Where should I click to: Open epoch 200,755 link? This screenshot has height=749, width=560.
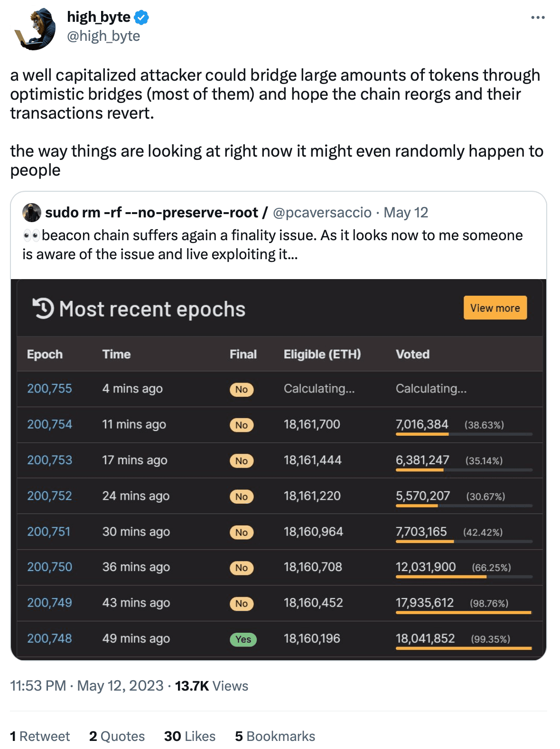click(49, 389)
